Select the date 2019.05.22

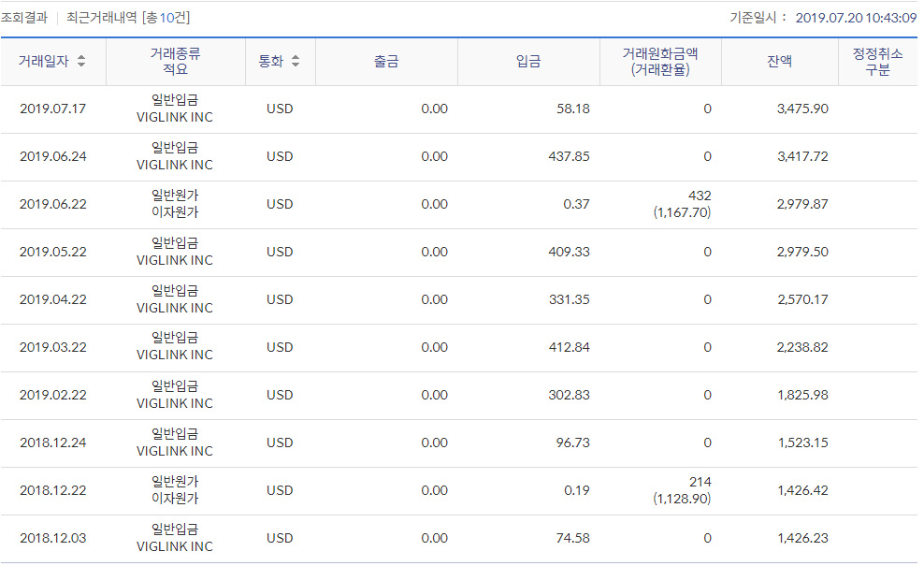pyautogui.click(x=53, y=252)
